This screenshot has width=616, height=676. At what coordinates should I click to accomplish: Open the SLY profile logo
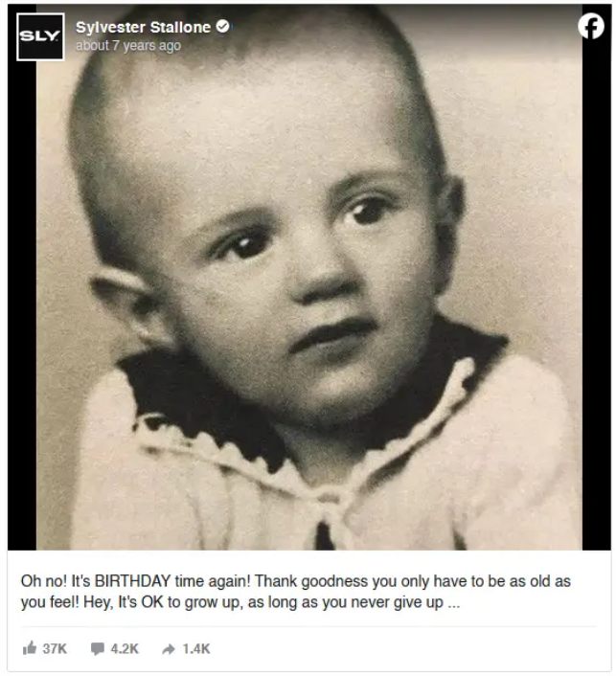click(41, 37)
